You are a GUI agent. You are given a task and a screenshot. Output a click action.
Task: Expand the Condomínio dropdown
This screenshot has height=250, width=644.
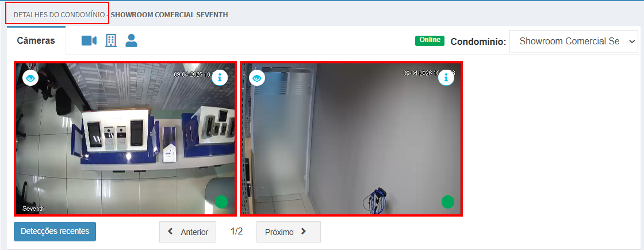click(573, 41)
